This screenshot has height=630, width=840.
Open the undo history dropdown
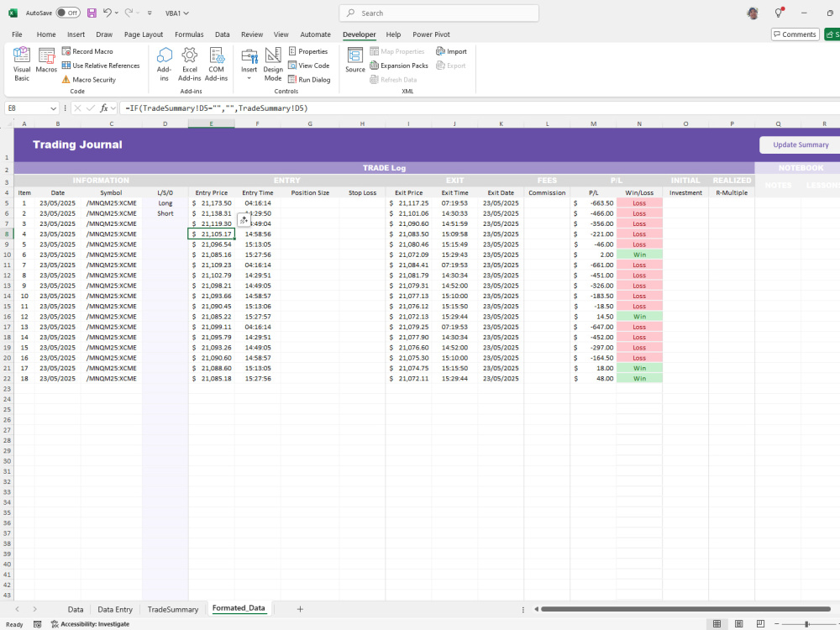tap(117, 13)
